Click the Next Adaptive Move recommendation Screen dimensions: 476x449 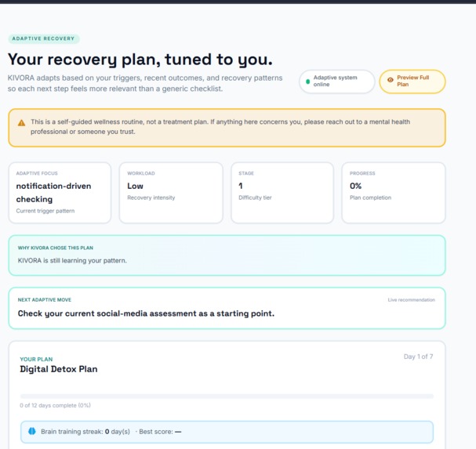coord(227,308)
